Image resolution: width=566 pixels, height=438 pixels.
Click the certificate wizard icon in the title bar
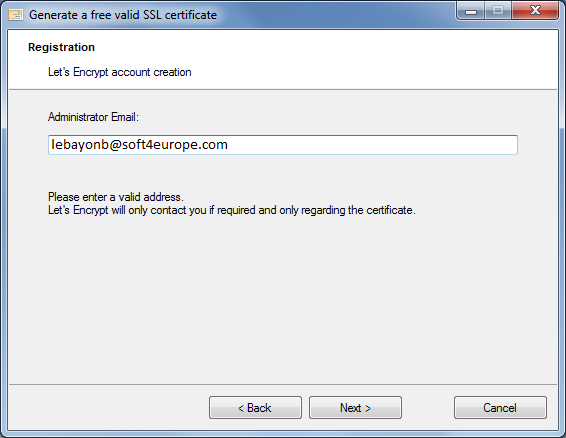click(16, 15)
